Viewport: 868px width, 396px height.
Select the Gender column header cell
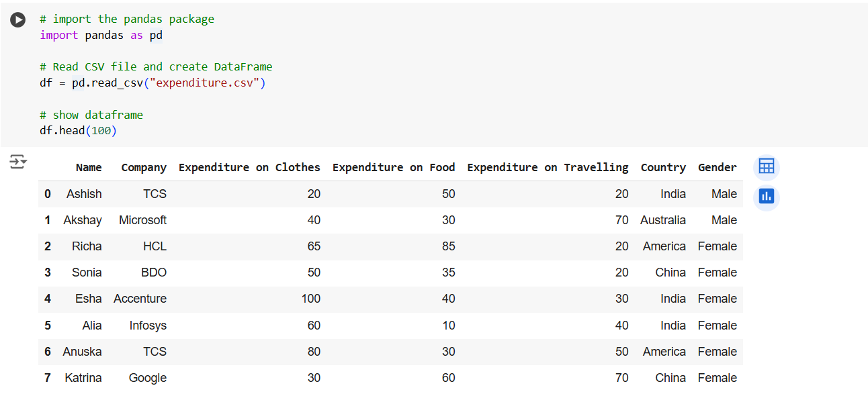coord(717,167)
